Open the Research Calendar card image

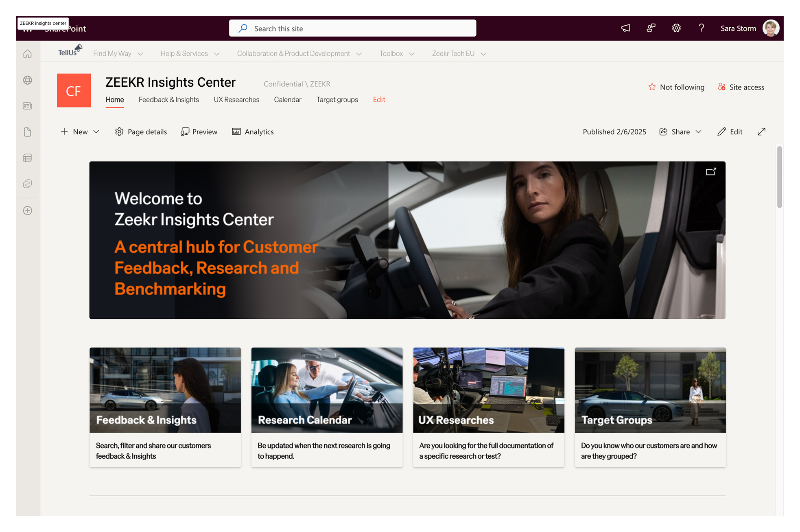[x=327, y=390]
